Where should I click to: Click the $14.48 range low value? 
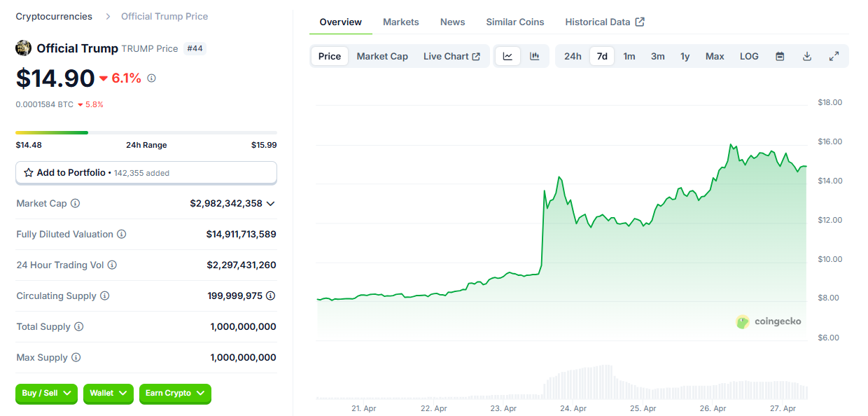point(29,145)
